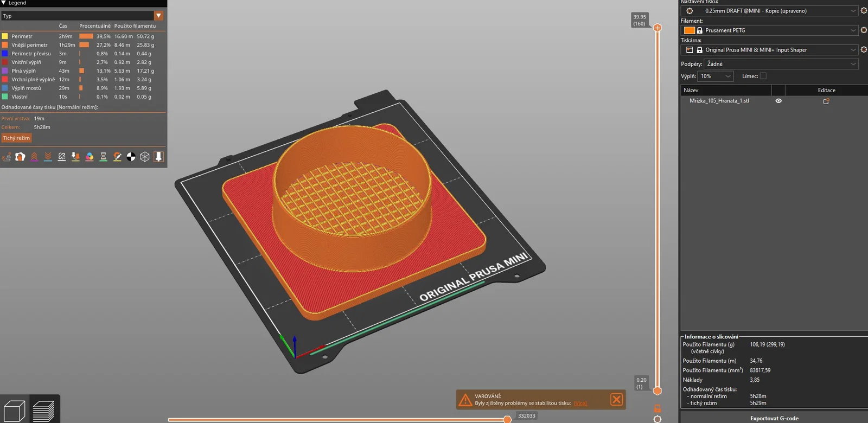This screenshot has width=868, height=423.
Task: Toggle Výplň mostů blue swatch in legend
Action: (5, 88)
